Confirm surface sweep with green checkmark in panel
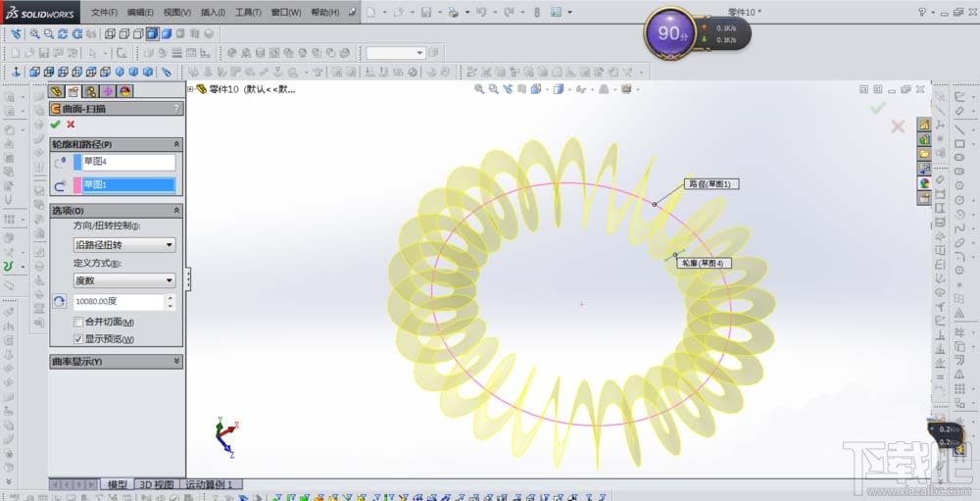Screen dimensions: 980x501 (x=56, y=125)
